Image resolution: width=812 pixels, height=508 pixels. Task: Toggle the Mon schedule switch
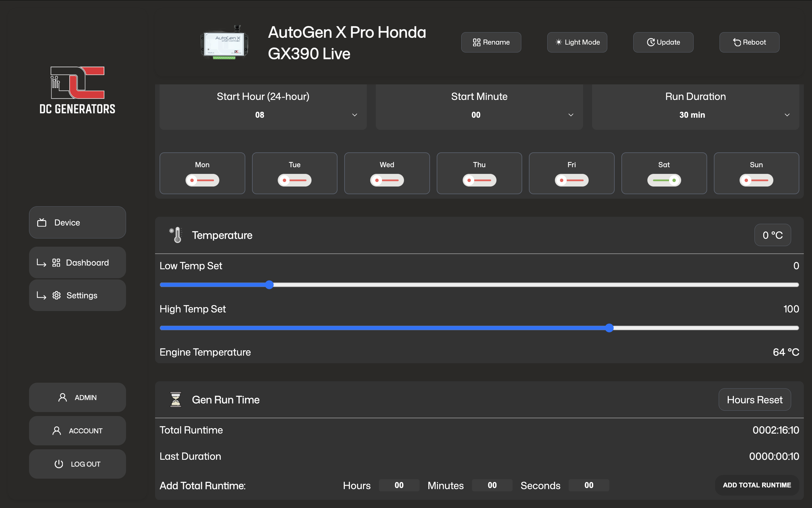pos(202,180)
